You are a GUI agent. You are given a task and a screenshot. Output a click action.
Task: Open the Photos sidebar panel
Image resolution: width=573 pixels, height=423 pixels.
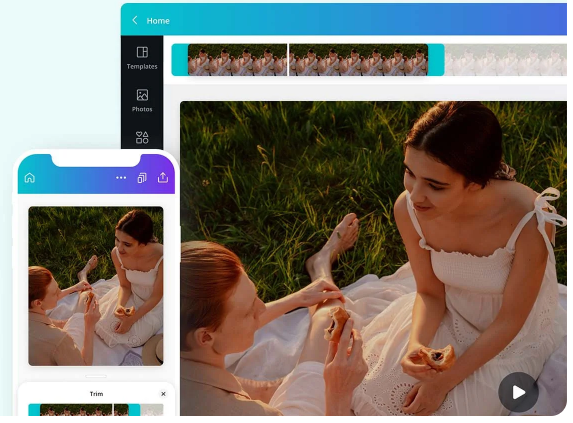142,100
